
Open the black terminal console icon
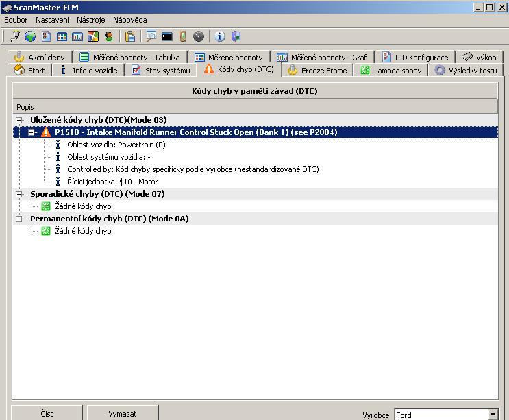tap(166, 36)
